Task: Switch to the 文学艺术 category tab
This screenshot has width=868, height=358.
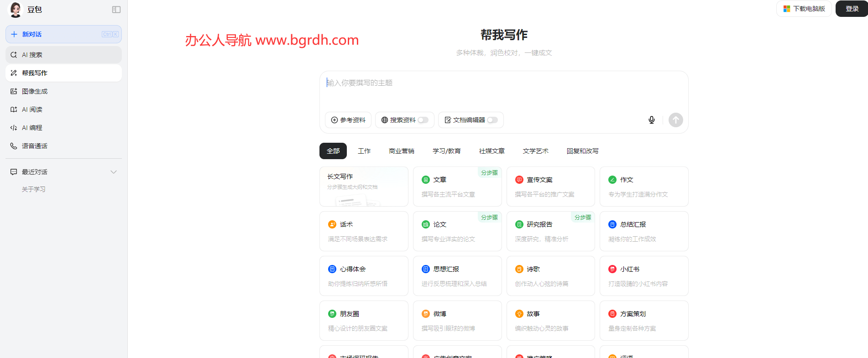Action: coord(536,151)
